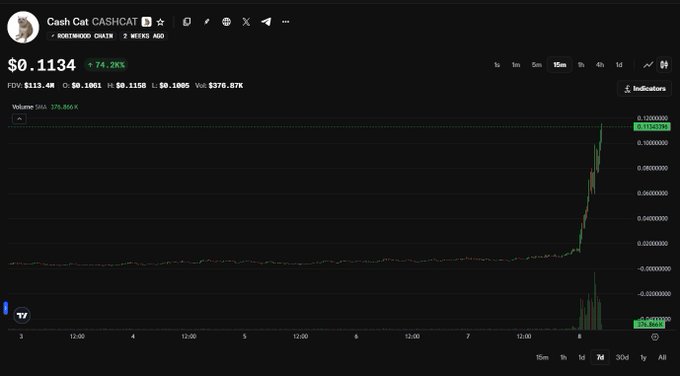Switch to line chart view
The width and height of the screenshot is (680, 376).
(x=648, y=65)
